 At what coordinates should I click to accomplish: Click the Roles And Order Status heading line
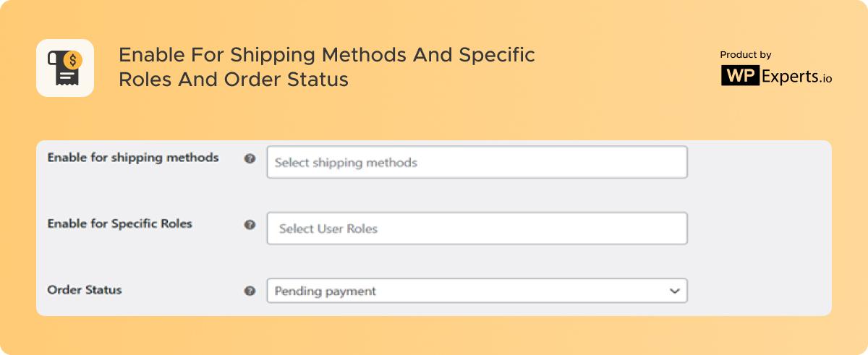tap(234, 79)
